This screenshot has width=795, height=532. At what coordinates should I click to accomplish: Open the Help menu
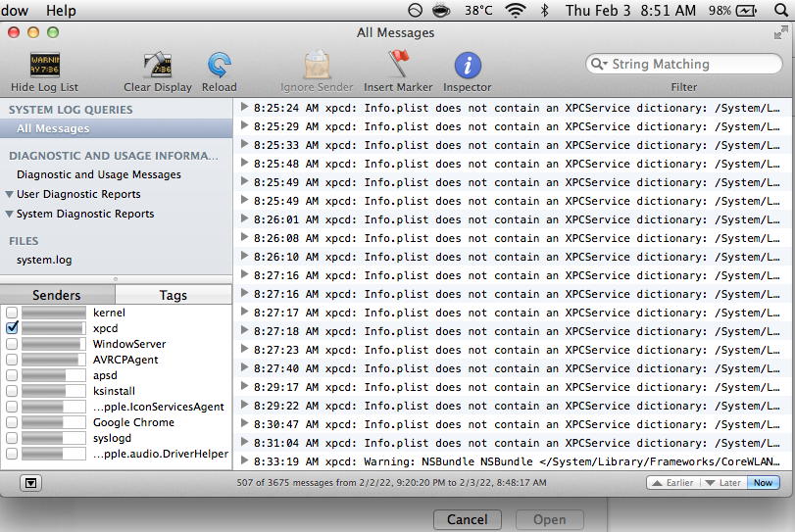click(61, 10)
